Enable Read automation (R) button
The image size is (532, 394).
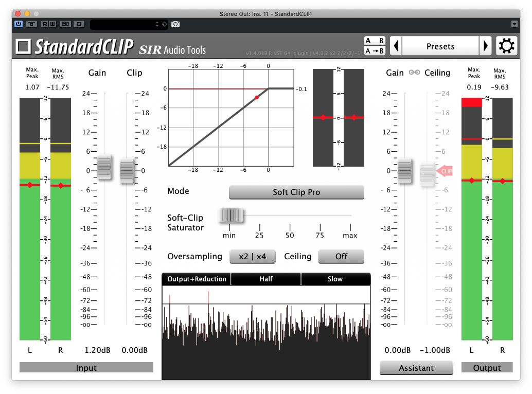click(45, 24)
